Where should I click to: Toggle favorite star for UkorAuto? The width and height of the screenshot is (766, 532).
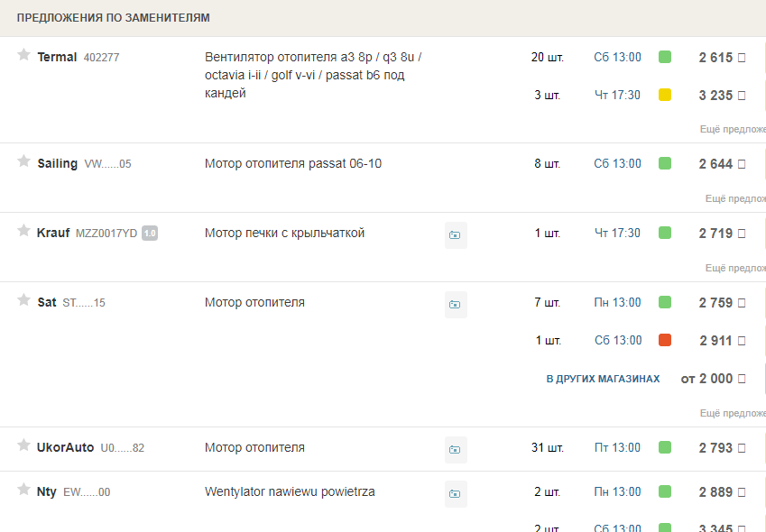[24, 445]
